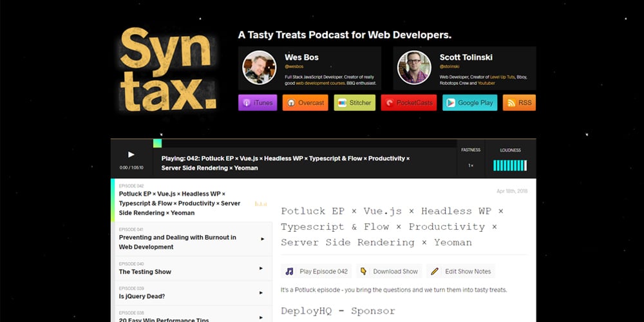The width and height of the screenshot is (644, 322).
Task: Click the Overcast logo icon
Action: (x=291, y=102)
